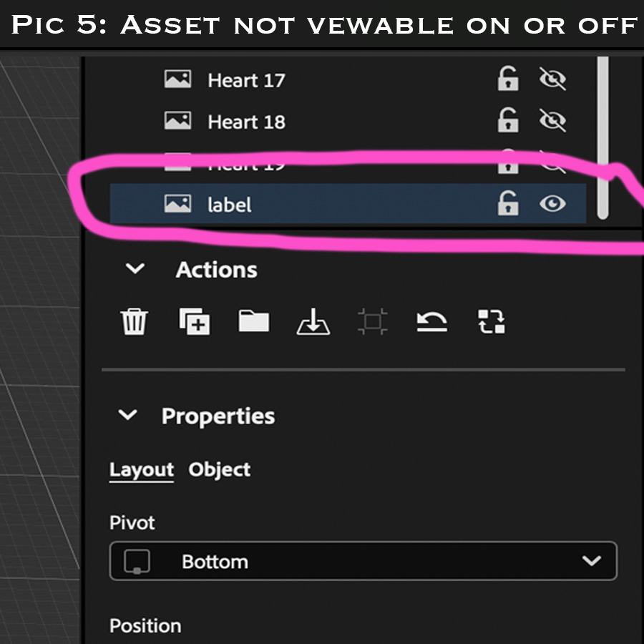Screen dimensions: 644x644
Task: Switch to the Object properties tab
Action: (x=218, y=469)
